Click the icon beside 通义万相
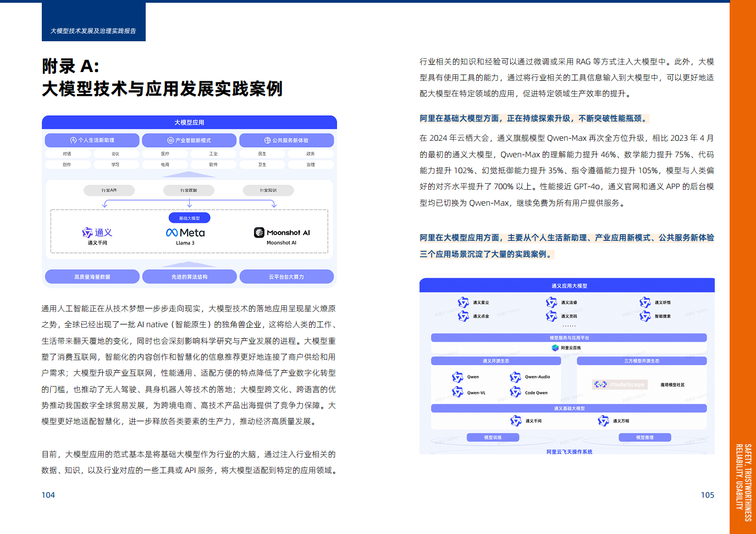The width and height of the screenshot is (756, 534). coord(603,421)
